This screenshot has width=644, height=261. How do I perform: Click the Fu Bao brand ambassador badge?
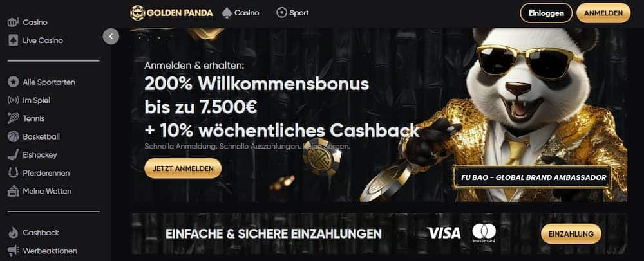click(x=532, y=177)
